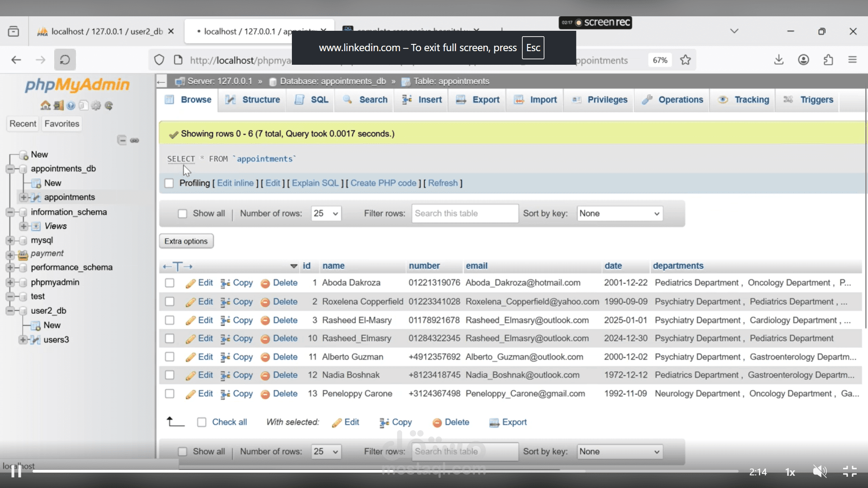Screen dimensions: 868x488
Task: Select checkbox for Aboda Dakroza row
Action: [170, 283]
